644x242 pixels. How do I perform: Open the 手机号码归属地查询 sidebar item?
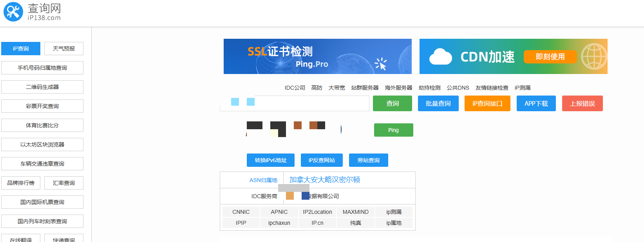tap(42, 68)
